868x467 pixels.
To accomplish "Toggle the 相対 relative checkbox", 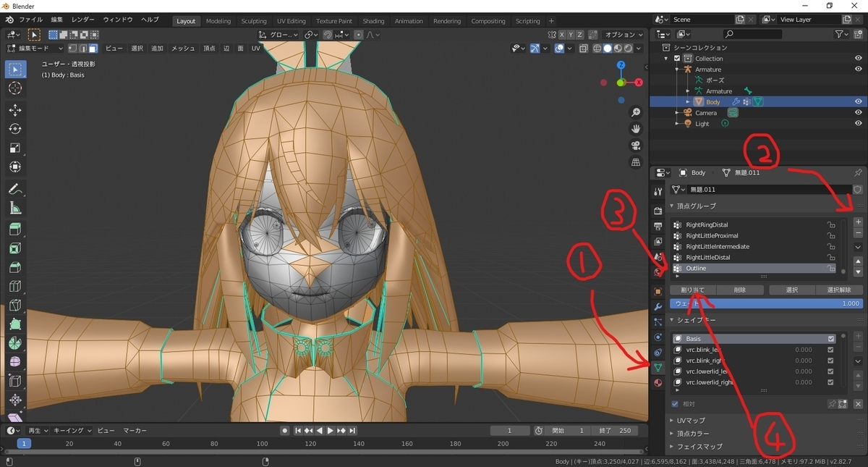I will point(676,404).
